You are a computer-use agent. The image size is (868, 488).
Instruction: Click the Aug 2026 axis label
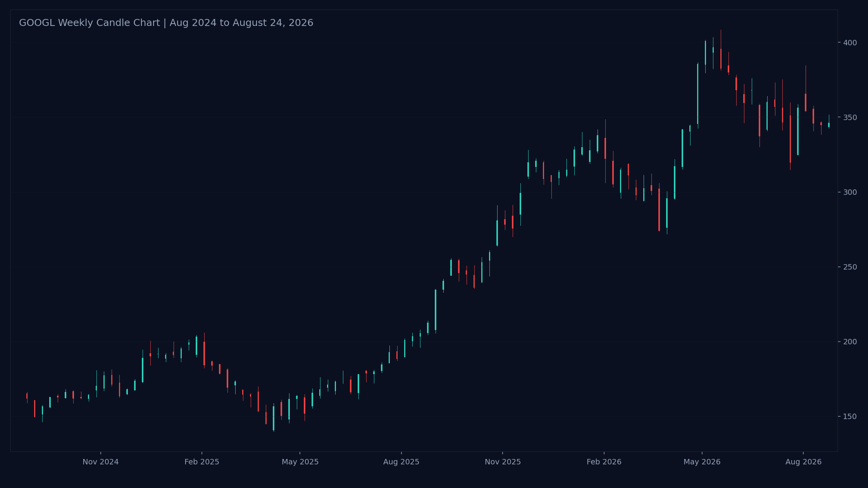(803, 462)
